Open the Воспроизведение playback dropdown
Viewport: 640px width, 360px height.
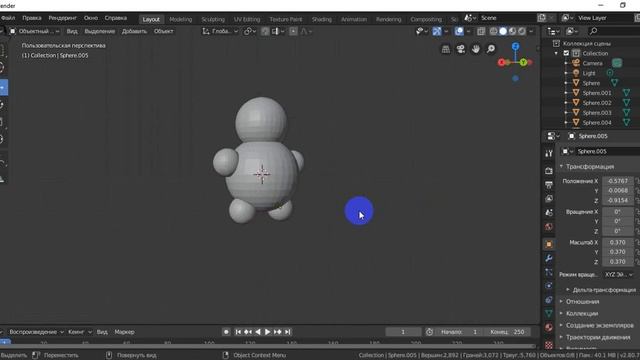pyautogui.click(x=36, y=332)
